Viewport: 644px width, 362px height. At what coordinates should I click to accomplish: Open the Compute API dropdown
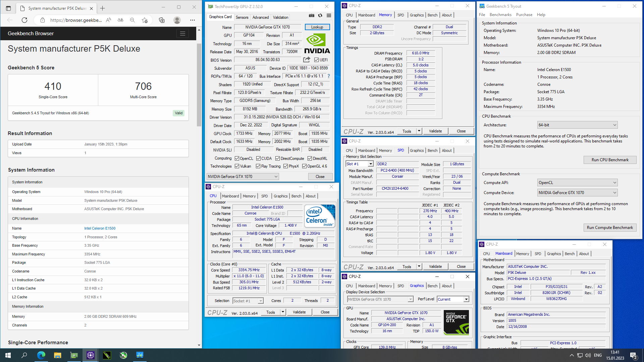point(577,183)
